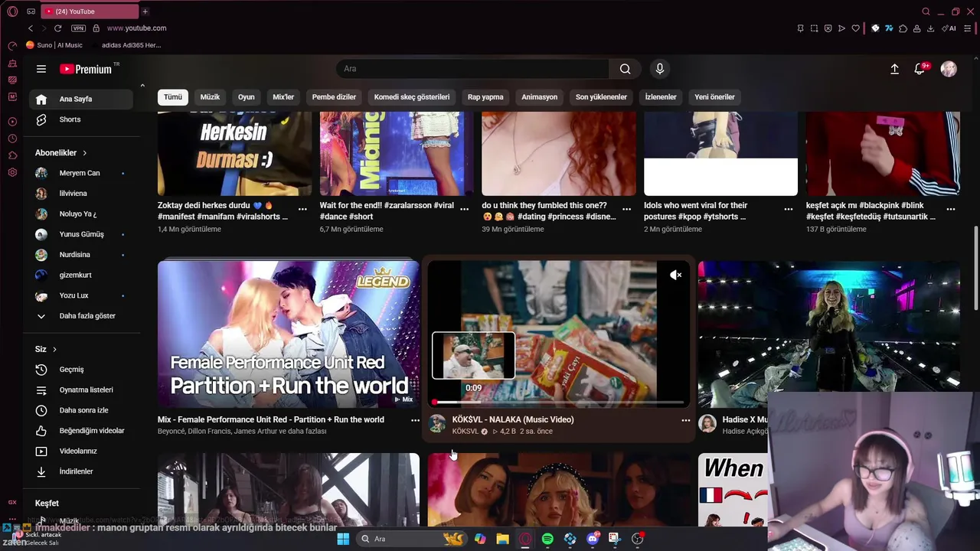Viewport: 980px width, 551px height.
Task: Select the Rap yapma chip
Action: click(485, 97)
